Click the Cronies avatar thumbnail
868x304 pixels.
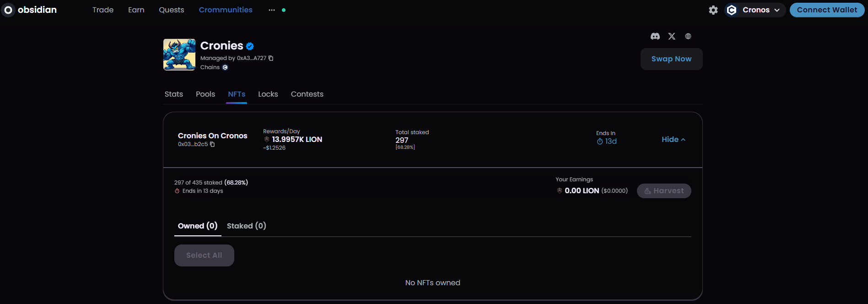(x=179, y=54)
